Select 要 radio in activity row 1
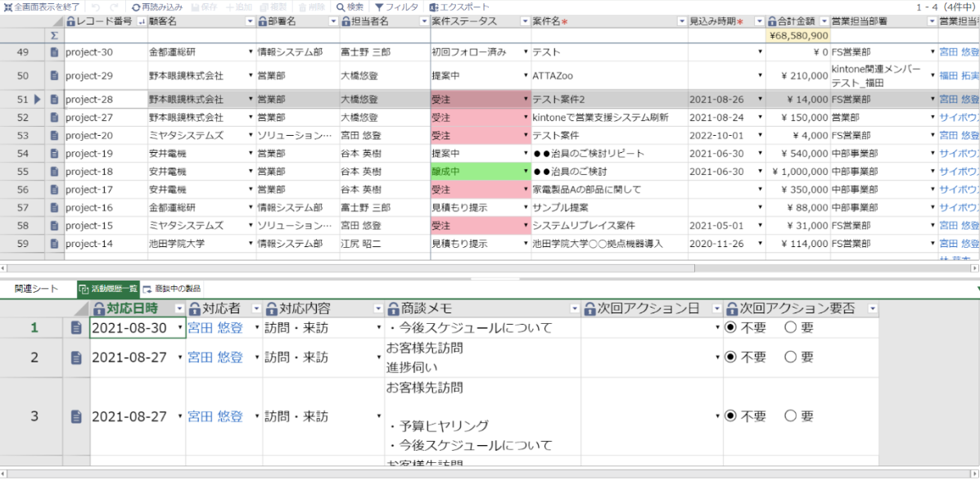Screen dimensions: 980x481 (x=791, y=327)
